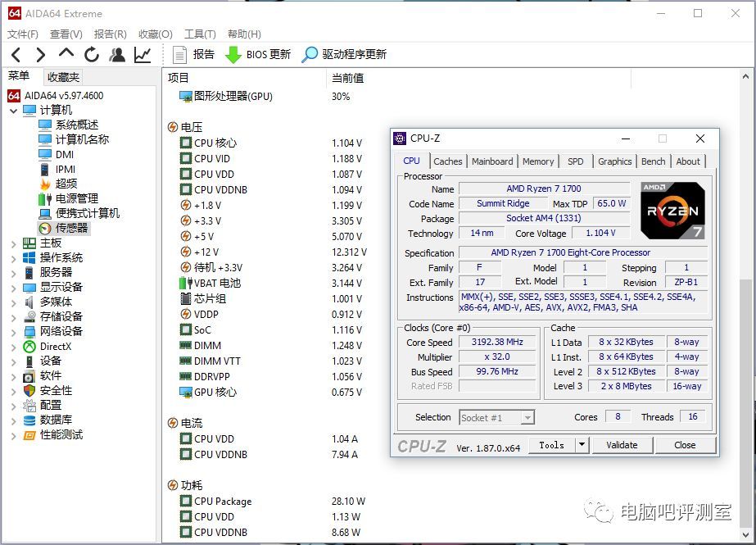Switch to the 菜单 tab
Image resolution: width=756 pixels, height=545 pixels.
(19, 75)
